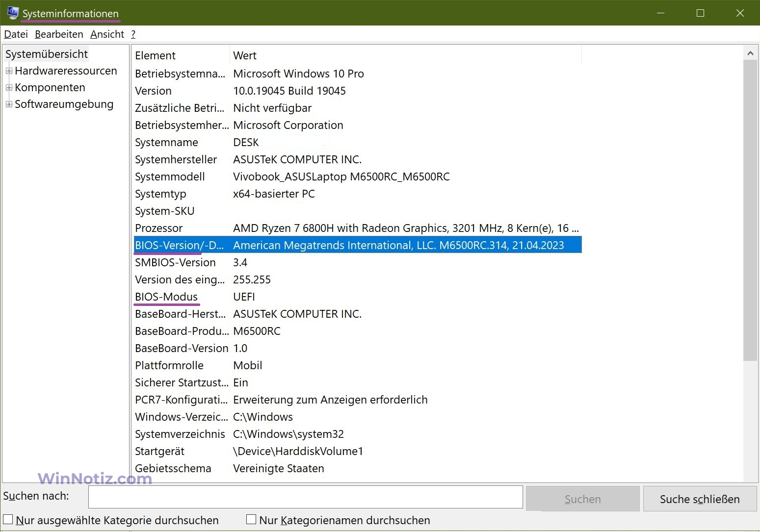Focus the Suchen nach input field
760x532 pixels.
click(x=305, y=497)
